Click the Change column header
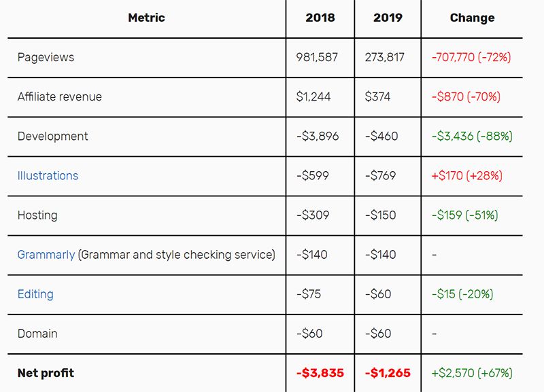 tap(472, 18)
